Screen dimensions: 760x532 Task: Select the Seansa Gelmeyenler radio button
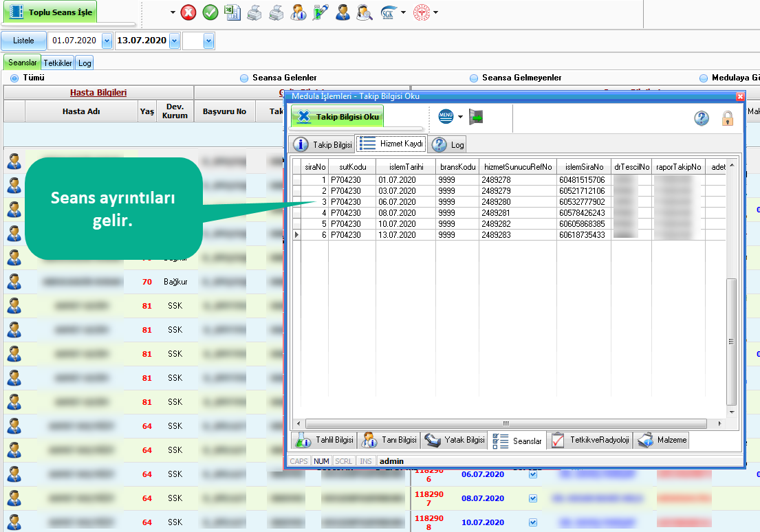[474, 78]
